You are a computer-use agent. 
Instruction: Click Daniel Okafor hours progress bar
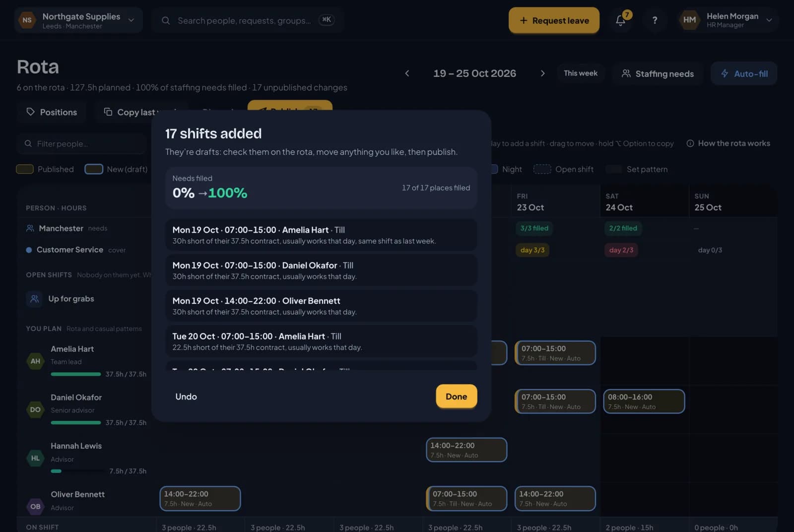pos(76,423)
